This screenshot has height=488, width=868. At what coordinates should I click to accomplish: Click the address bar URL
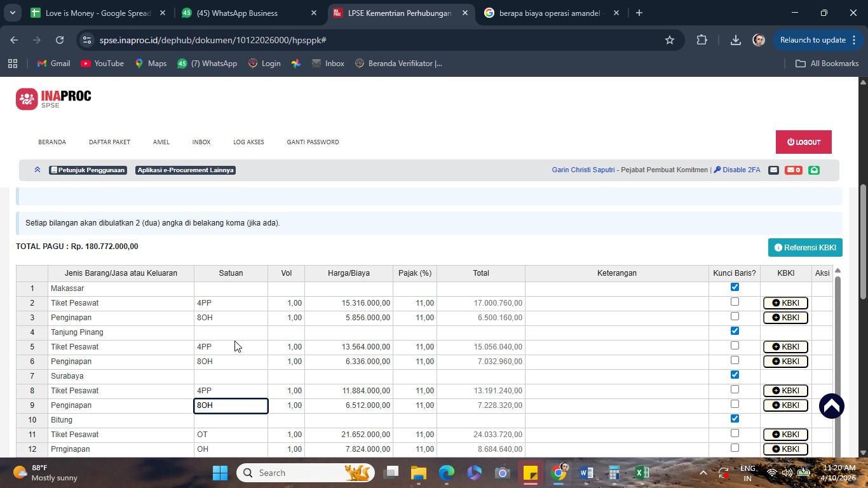(x=213, y=40)
